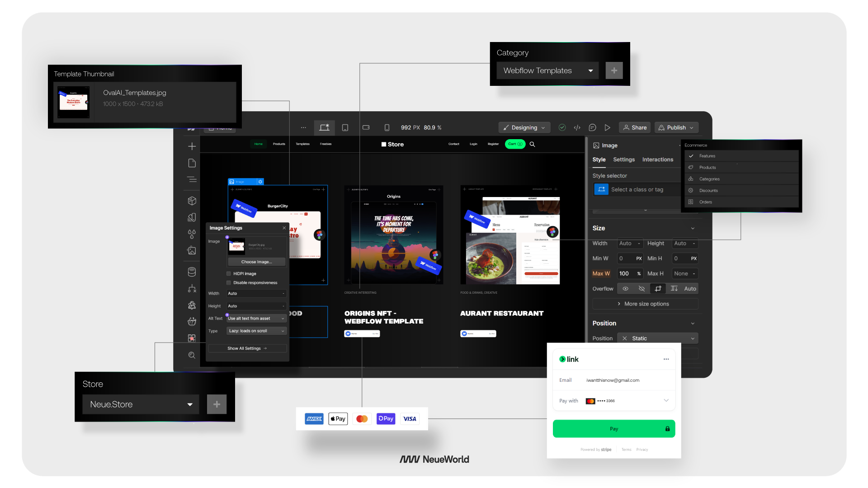Open the Apps grid icon in sidebar

tap(192, 338)
